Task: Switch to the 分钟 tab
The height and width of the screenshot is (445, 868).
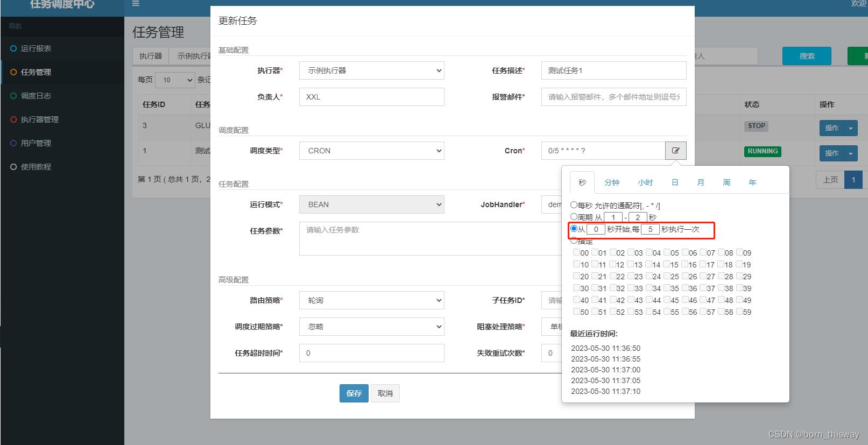Action: pos(612,182)
